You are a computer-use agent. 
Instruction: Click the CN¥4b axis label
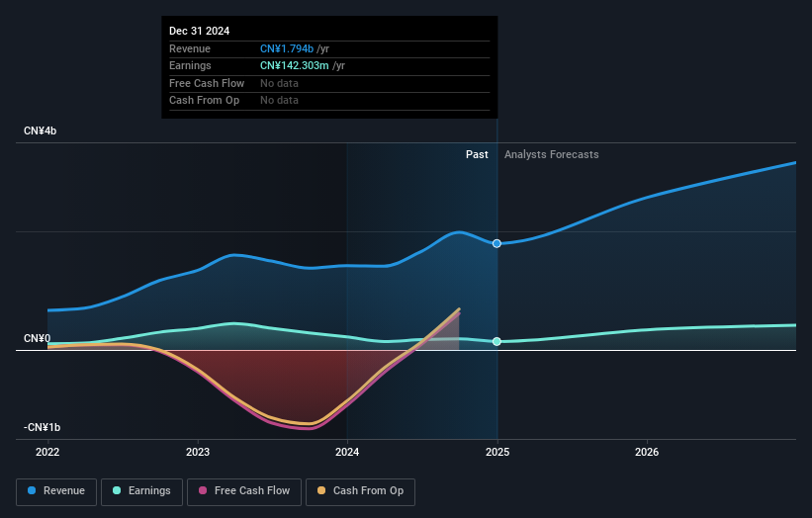[x=40, y=130]
